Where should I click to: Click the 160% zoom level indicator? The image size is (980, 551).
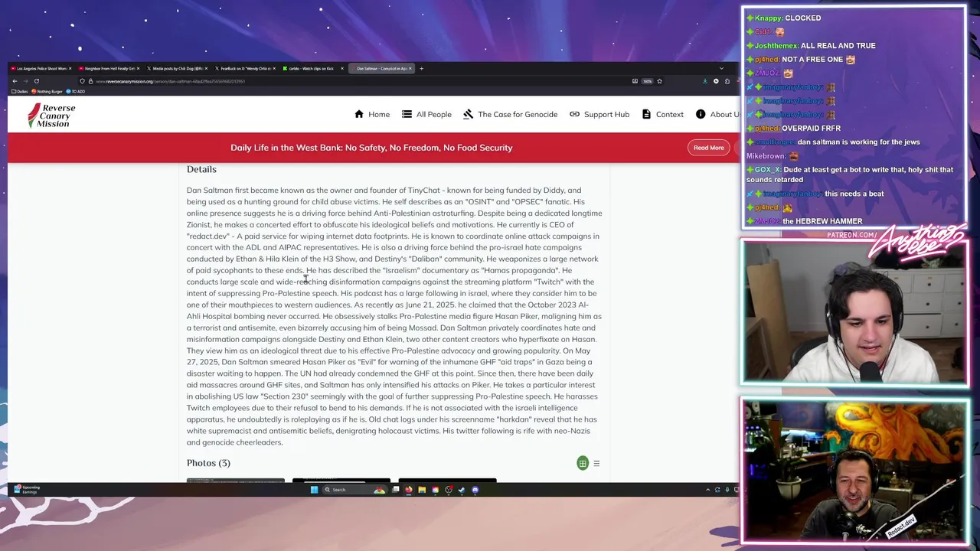[x=647, y=81]
